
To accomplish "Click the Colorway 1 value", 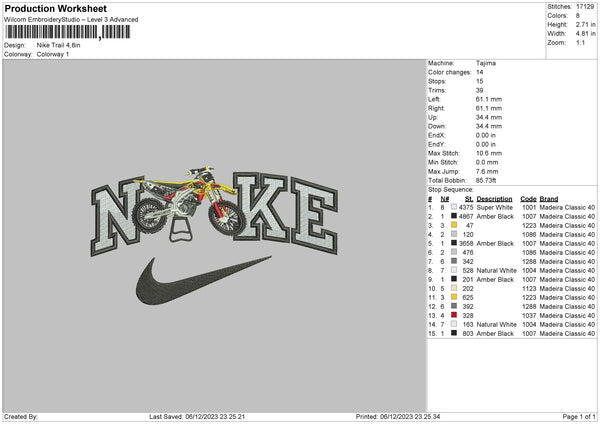I will coord(53,54).
